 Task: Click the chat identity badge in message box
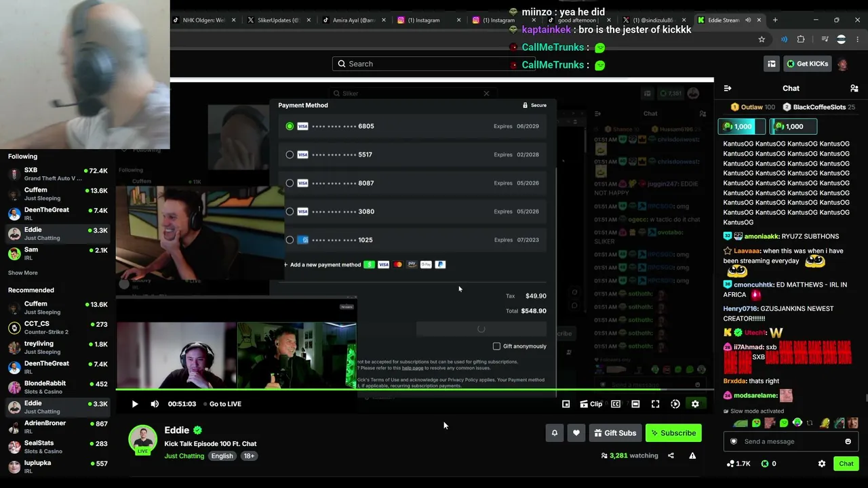[x=733, y=441]
